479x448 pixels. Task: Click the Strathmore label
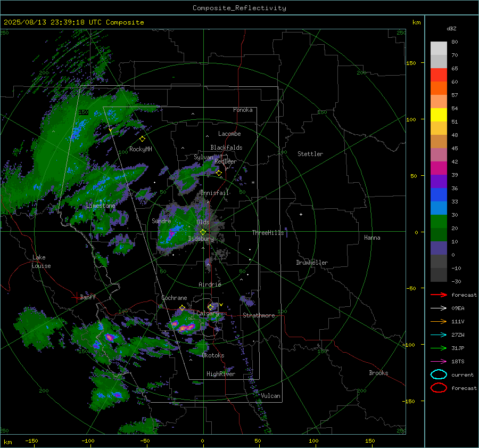pos(259,315)
